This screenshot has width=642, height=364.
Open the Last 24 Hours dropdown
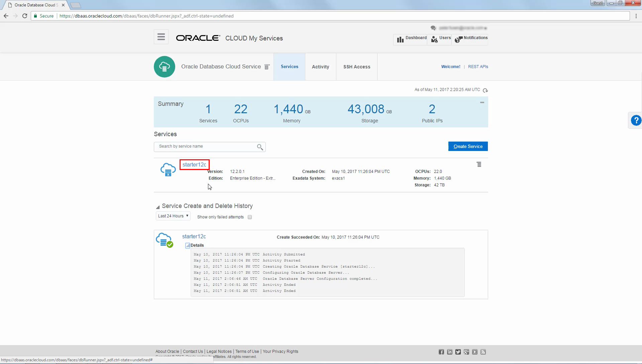click(173, 216)
